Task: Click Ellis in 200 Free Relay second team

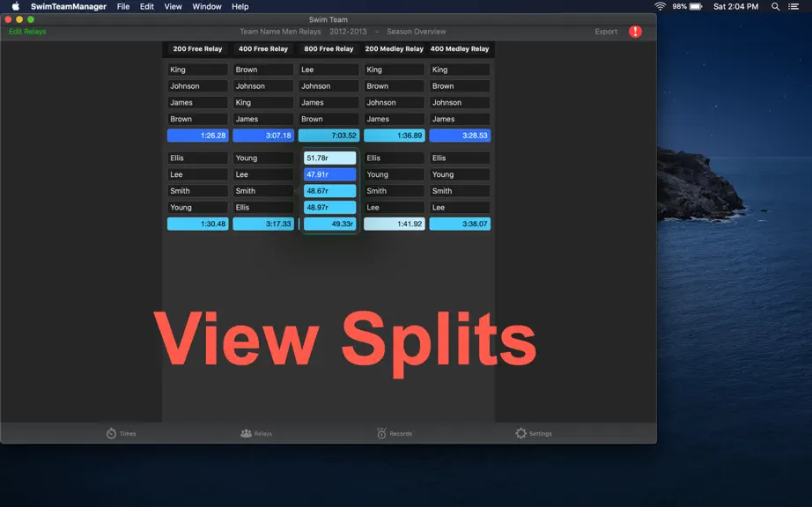Action: tap(198, 158)
